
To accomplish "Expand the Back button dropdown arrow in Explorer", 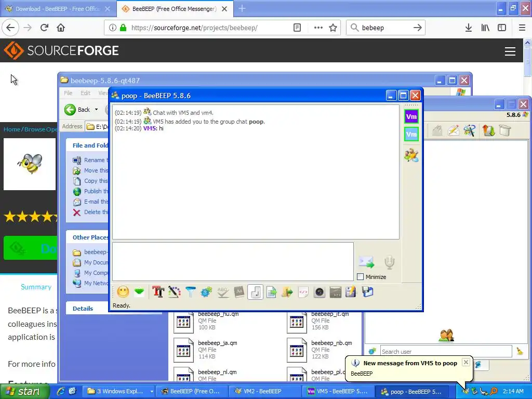I will [x=96, y=110].
